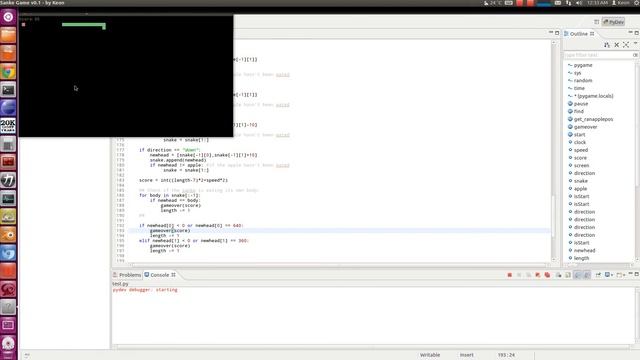Open Blender from the launcher
Image resolution: width=640 pixels, height=360 pixels.
point(8,235)
